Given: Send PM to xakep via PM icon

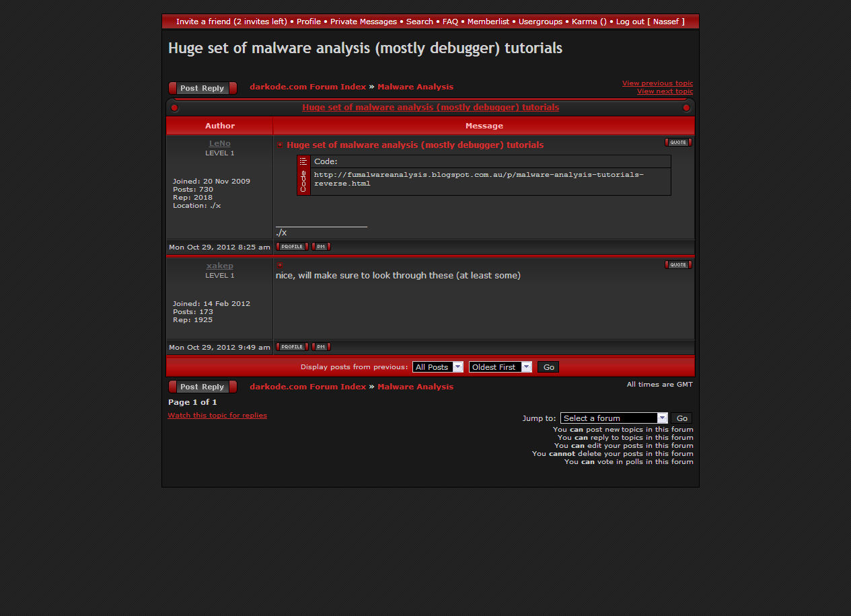Looking at the screenshot, I should [321, 347].
